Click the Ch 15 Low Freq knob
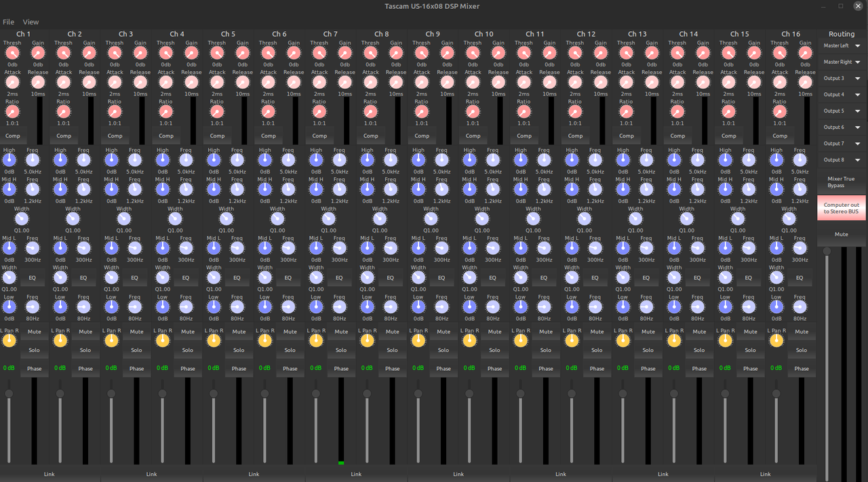Image resolution: width=868 pixels, height=482 pixels. (749, 306)
